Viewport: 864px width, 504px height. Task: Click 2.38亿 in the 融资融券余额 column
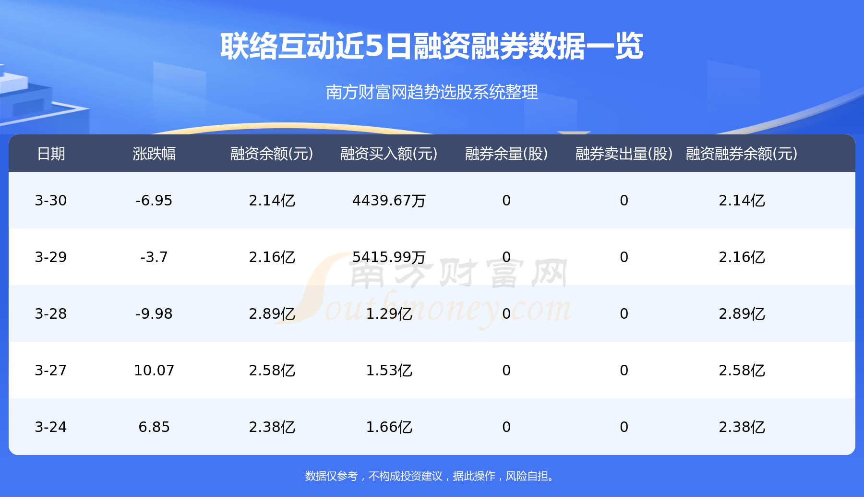[x=742, y=427]
